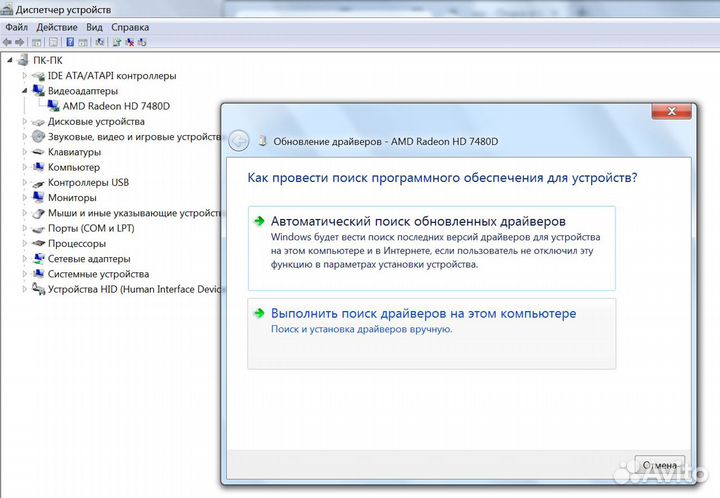720x498 pixels.
Task: Click the Процессоры category icon
Action: point(39,243)
